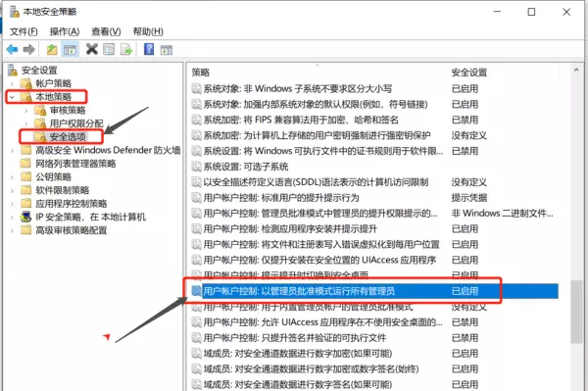Image resolution: width=588 pixels, height=391 pixels.
Task: Click the local security policy title bar icon
Action: tap(15, 12)
